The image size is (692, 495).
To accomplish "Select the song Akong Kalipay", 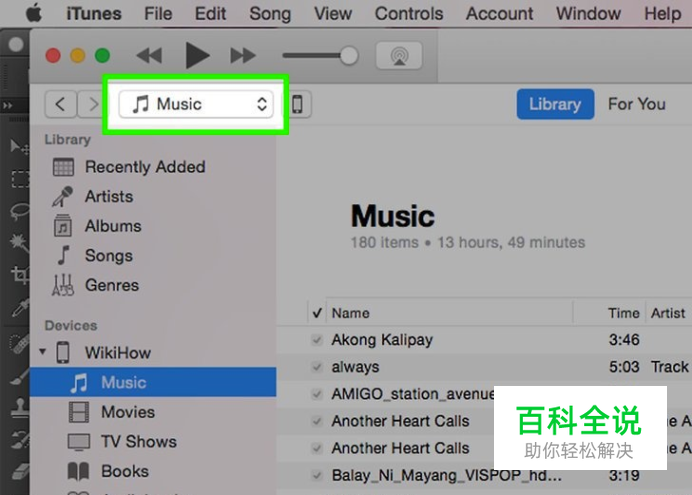I will (x=382, y=340).
